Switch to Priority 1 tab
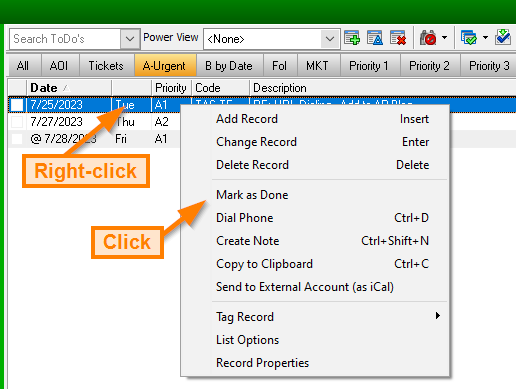Image resolution: width=516 pixels, height=389 pixels. pos(369,66)
